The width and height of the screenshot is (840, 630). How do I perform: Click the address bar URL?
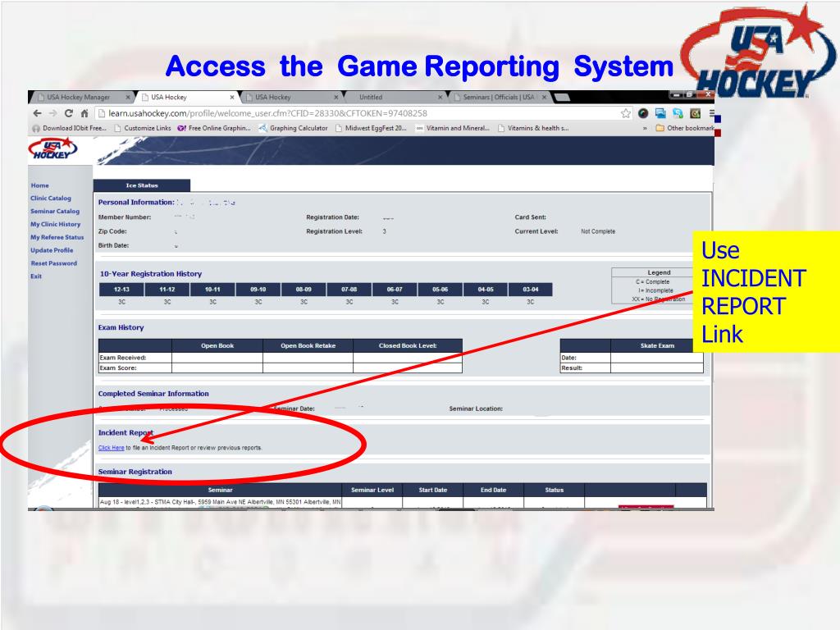[268, 113]
